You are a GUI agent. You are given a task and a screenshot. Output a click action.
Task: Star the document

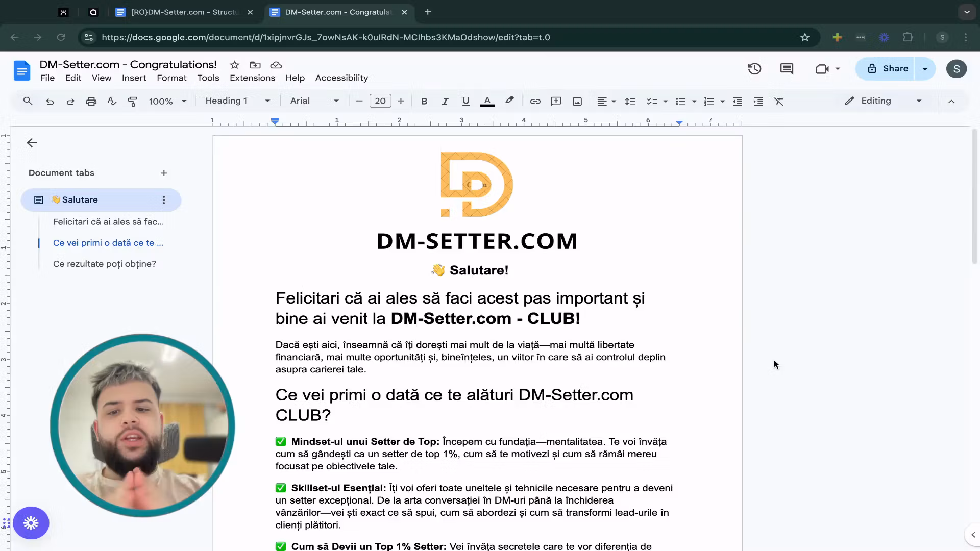click(x=234, y=65)
